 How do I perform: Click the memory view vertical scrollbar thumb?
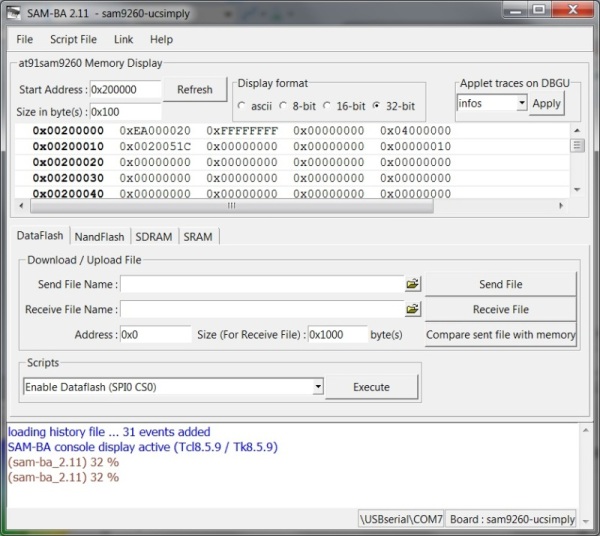click(x=577, y=146)
